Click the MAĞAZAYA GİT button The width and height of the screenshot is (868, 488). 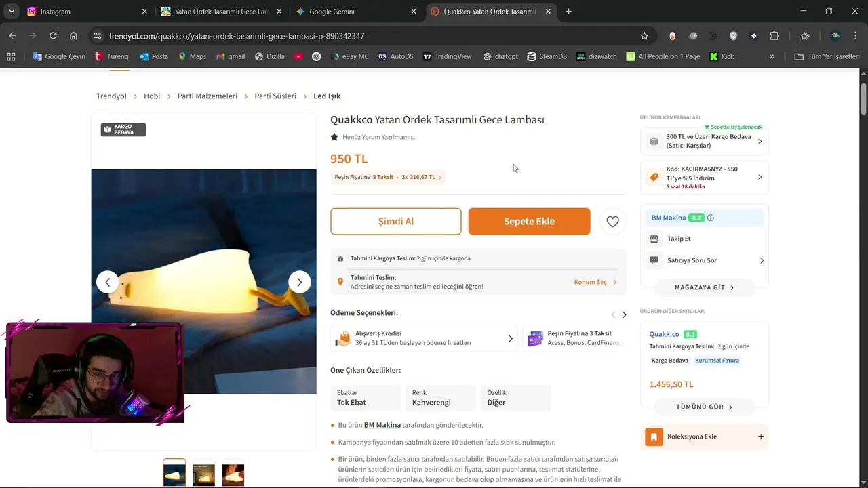click(x=705, y=287)
